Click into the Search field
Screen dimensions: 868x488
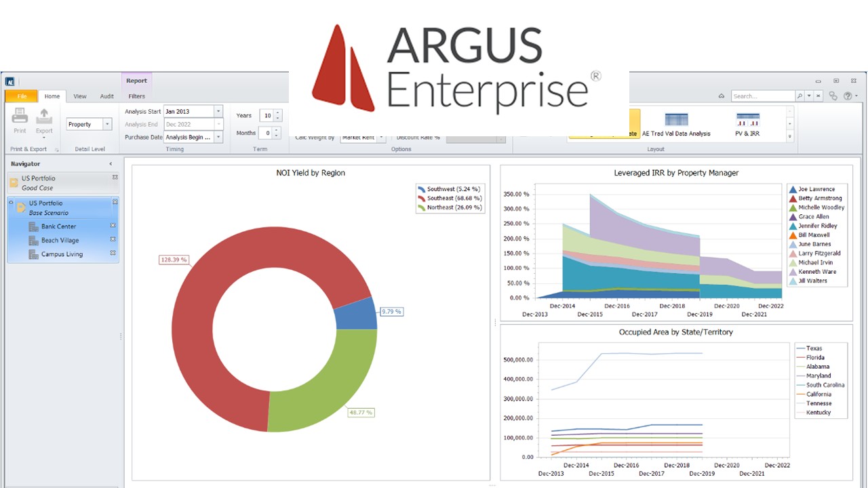[763, 96]
